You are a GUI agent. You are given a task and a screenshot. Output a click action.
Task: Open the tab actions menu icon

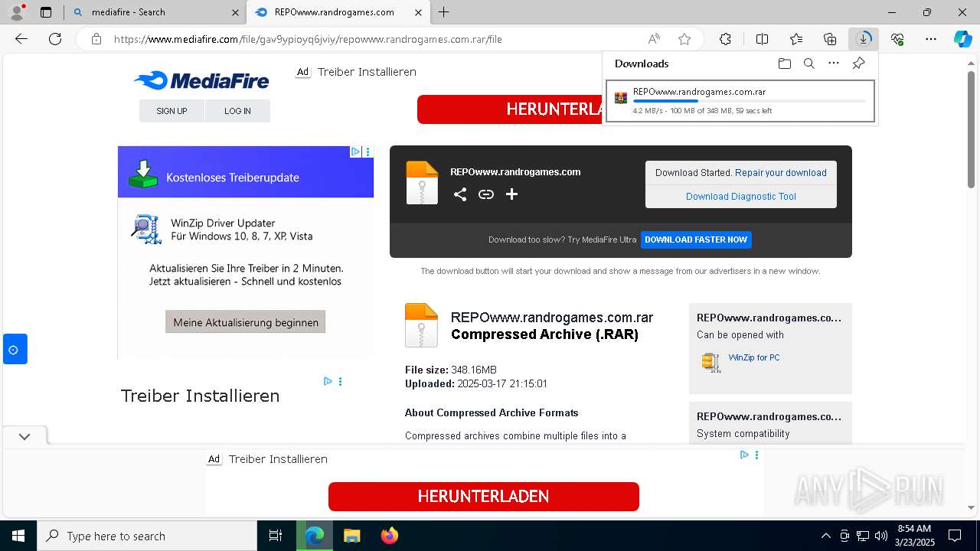pyautogui.click(x=46, y=12)
